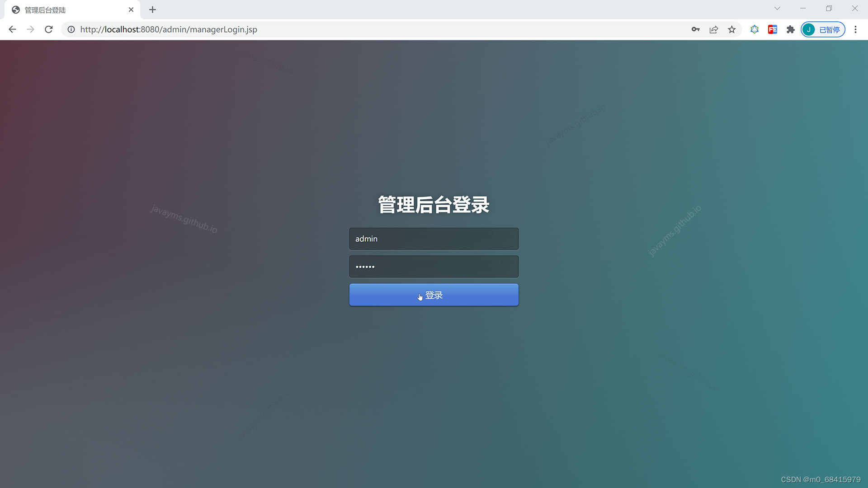868x488 pixels.
Task: Click the forward navigation arrow
Action: click(x=30, y=29)
